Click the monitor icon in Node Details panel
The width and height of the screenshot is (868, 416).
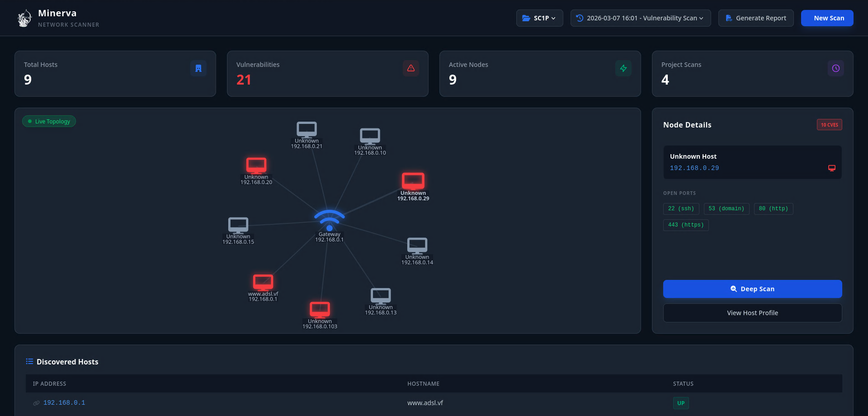tap(832, 168)
